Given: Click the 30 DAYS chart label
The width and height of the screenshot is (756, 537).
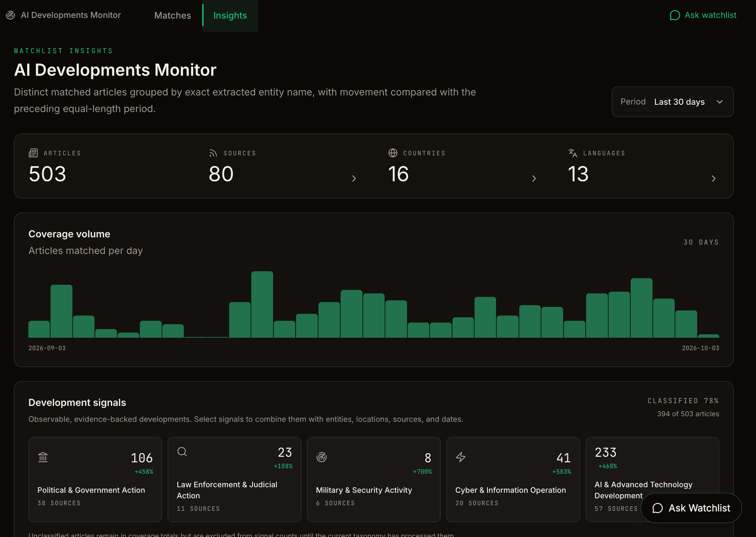Looking at the screenshot, I should point(701,242).
